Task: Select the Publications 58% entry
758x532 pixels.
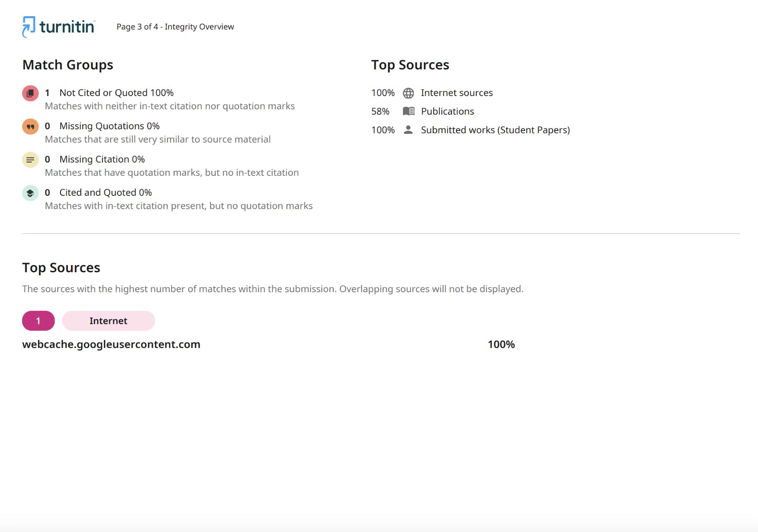Action: point(423,111)
